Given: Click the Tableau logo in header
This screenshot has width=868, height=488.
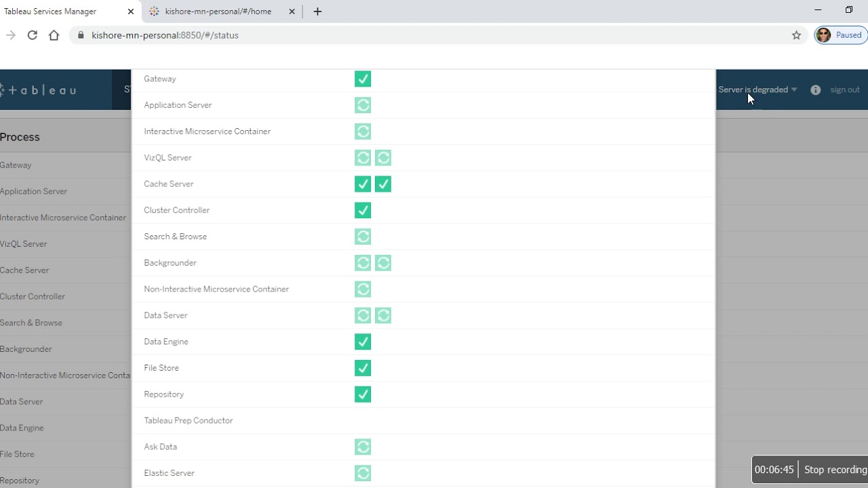Looking at the screenshot, I should click(39, 89).
